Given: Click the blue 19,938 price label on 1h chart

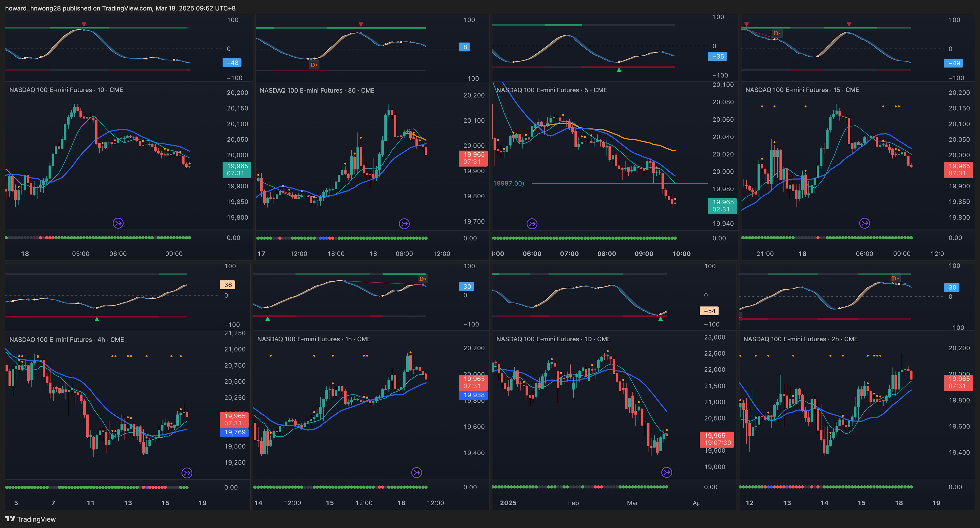Looking at the screenshot, I should (x=474, y=395).
